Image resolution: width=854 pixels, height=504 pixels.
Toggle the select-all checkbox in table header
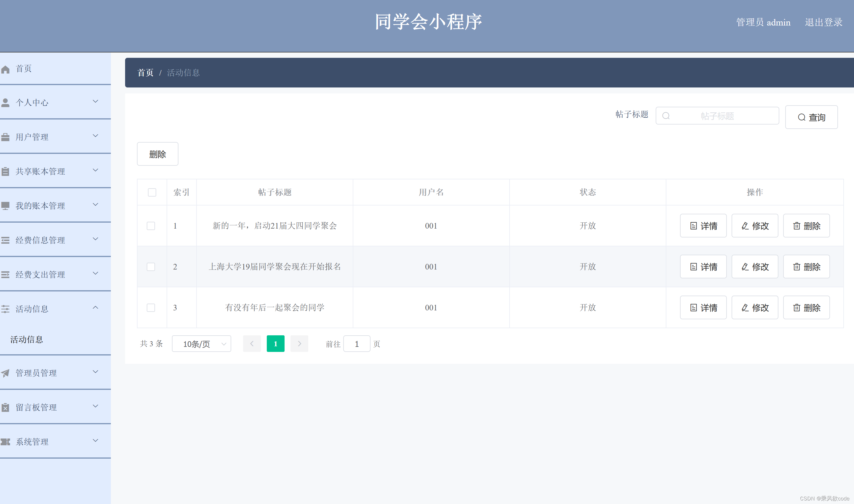coord(152,193)
